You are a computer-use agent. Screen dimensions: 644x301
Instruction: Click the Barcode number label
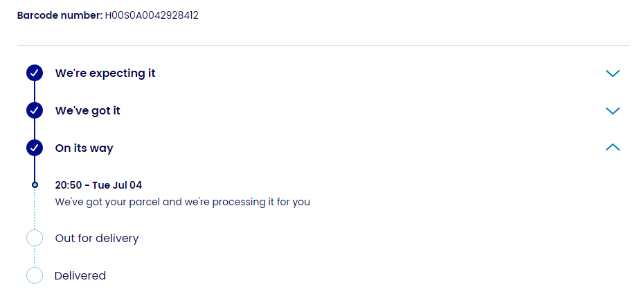pyautogui.click(x=60, y=15)
